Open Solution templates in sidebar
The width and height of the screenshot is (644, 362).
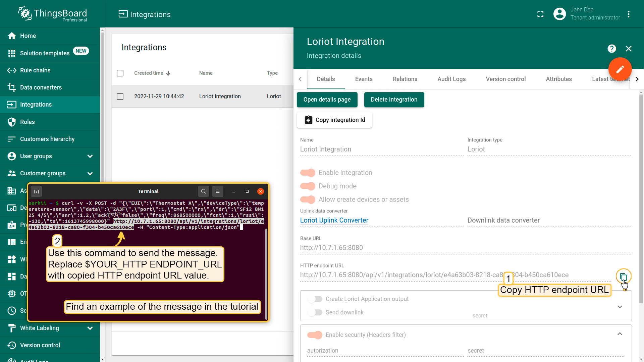pos(50,53)
